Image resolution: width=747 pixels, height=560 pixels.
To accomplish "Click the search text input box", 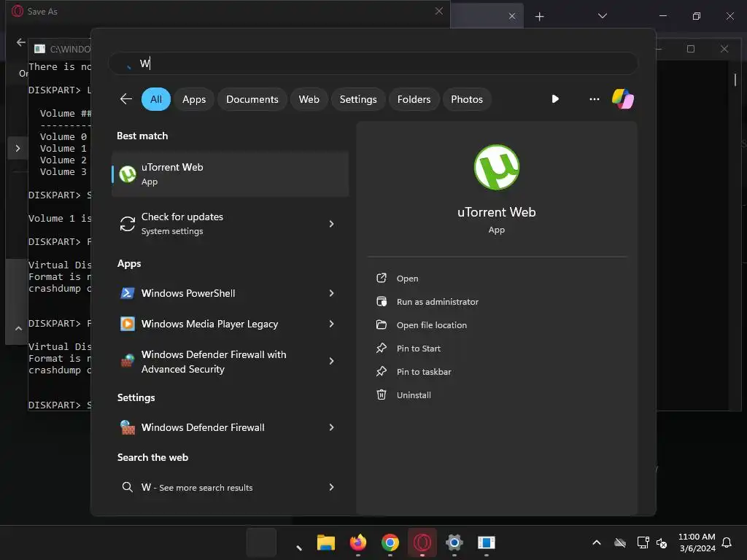I will tap(373, 63).
